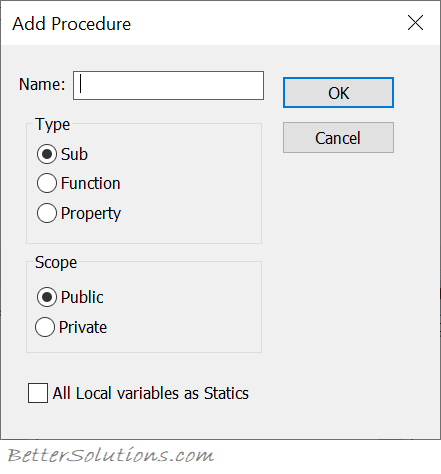Click the Name: label
441x474 pixels.
point(42,84)
